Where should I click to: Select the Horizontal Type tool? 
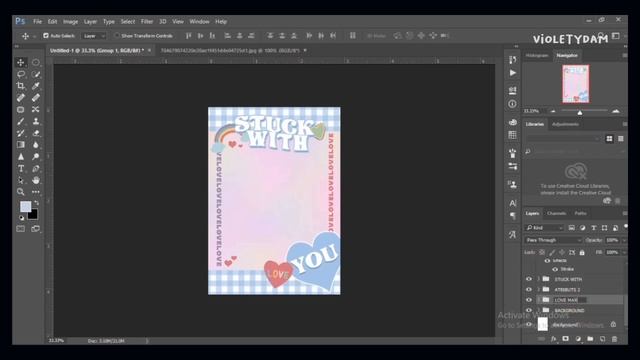coord(20,169)
